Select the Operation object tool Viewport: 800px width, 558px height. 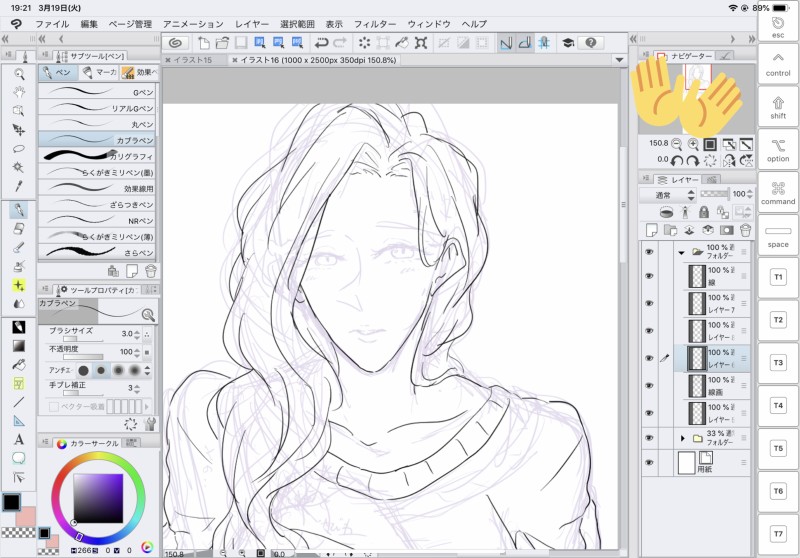[19, 111]
